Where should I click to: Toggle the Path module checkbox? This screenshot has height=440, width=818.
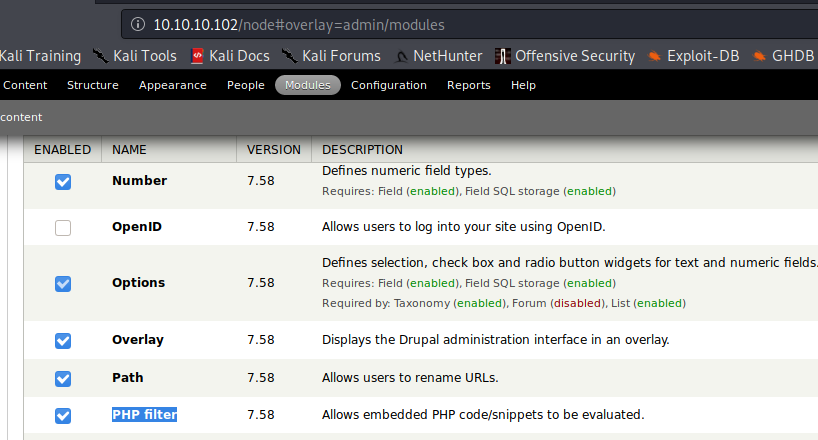tap(63, 378)
